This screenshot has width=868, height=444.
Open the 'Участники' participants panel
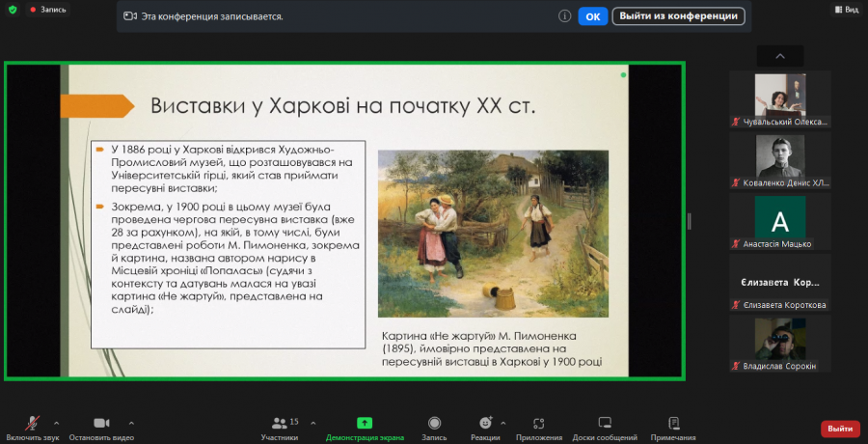coord(280,428)
